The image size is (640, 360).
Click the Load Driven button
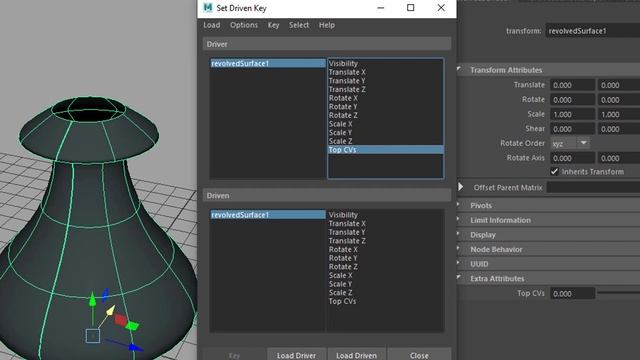click(x=356, y=354)
